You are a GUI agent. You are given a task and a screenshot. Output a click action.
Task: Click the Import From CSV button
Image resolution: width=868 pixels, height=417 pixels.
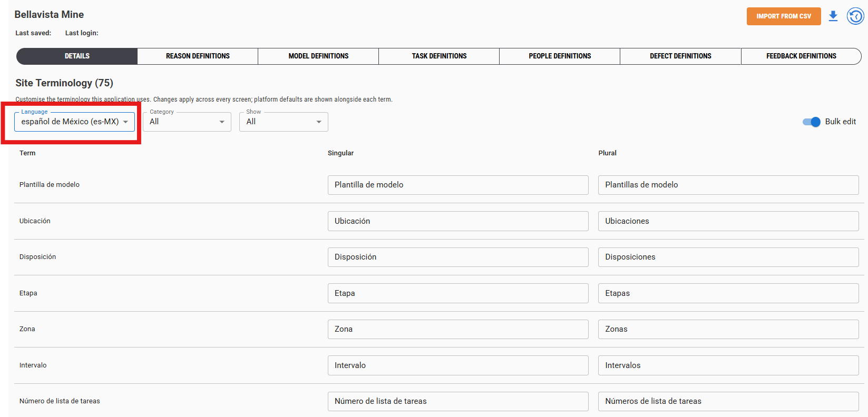pyautogui.click(x=784, y=16)
